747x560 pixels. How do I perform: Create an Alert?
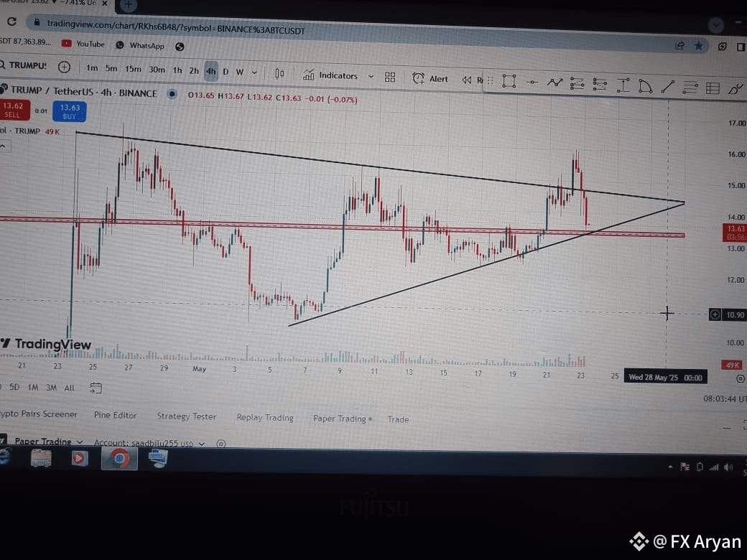(430, 78)
